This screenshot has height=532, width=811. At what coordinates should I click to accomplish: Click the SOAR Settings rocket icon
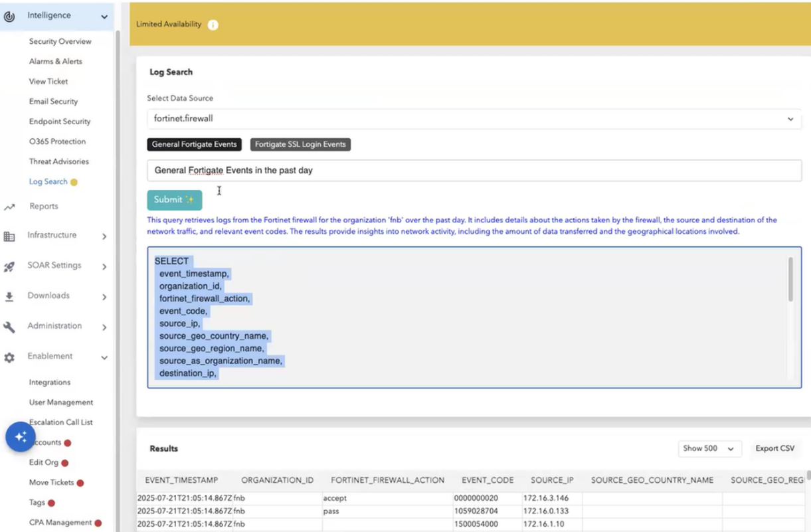(x=9, y=266)
